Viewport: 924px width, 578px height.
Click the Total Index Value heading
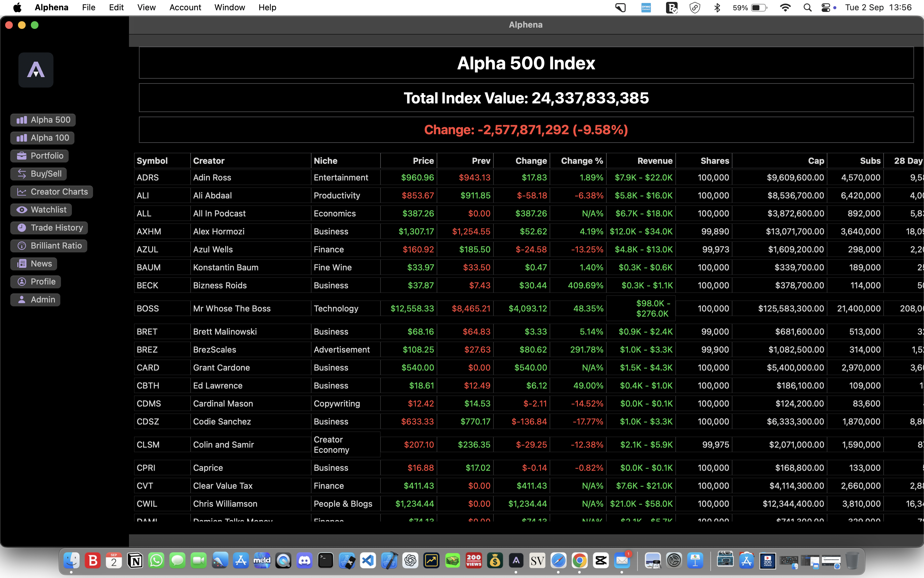(x=526, y=98)
